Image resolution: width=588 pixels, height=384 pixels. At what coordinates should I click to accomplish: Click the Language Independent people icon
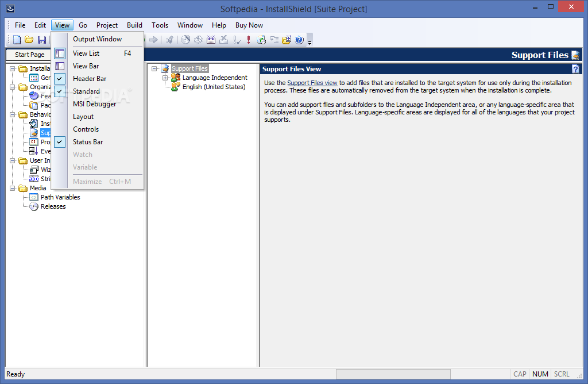coord(176,78)
